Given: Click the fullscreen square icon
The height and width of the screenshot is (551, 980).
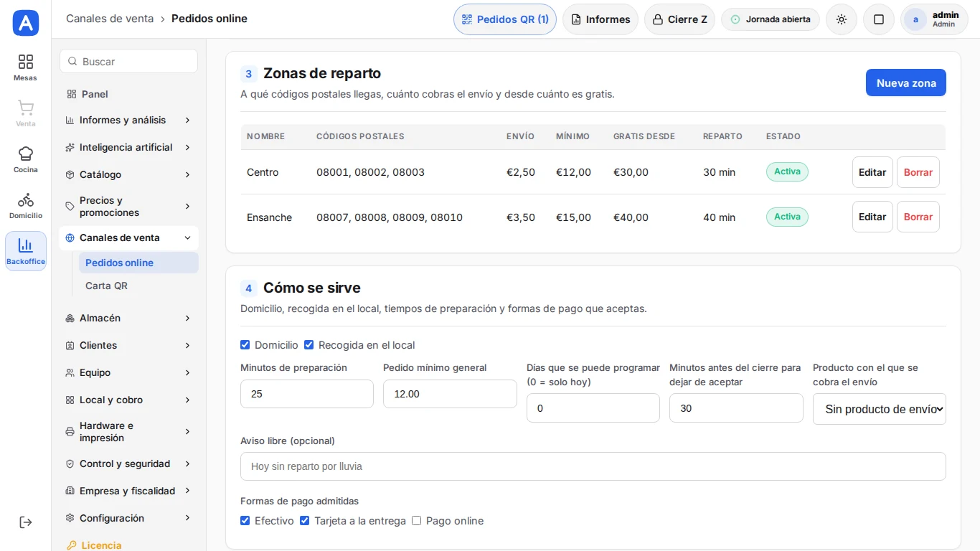Looking at the screenshot, I should click(879, 19).
